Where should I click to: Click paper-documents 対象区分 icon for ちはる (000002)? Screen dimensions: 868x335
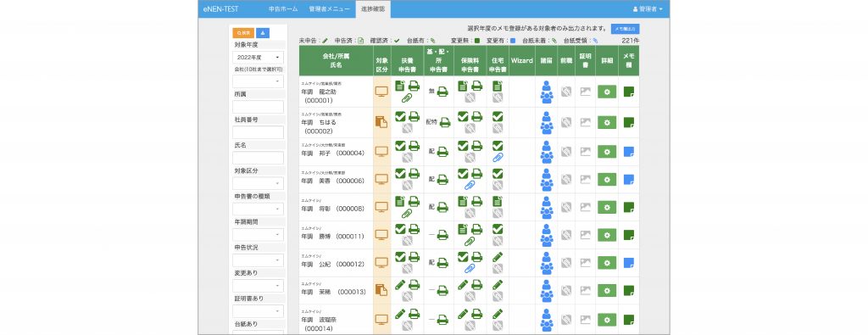click(x=381, y=122)
